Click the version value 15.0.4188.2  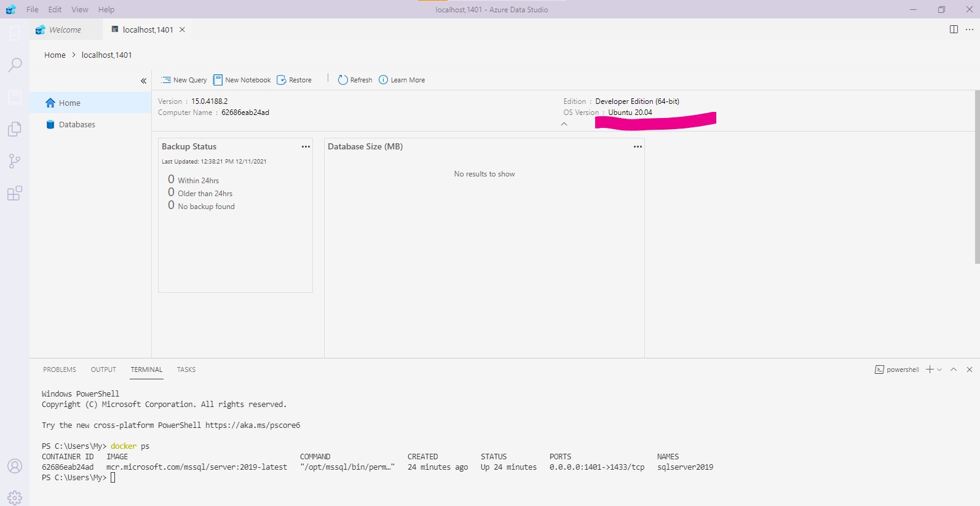209,101
